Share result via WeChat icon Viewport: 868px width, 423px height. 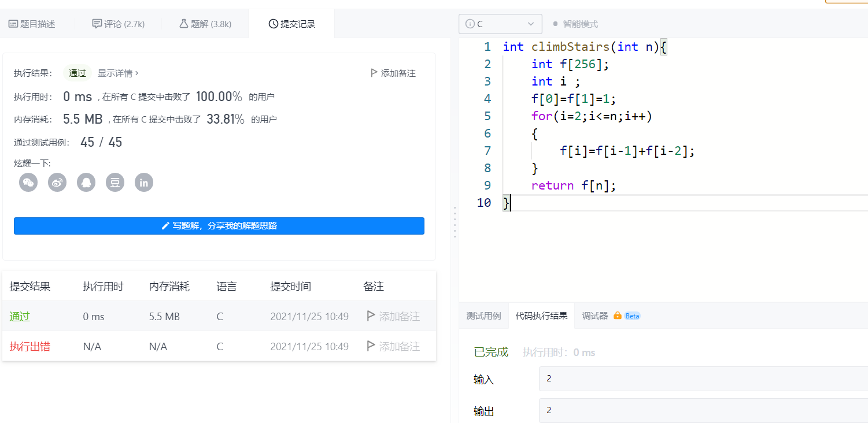[28, 183]
